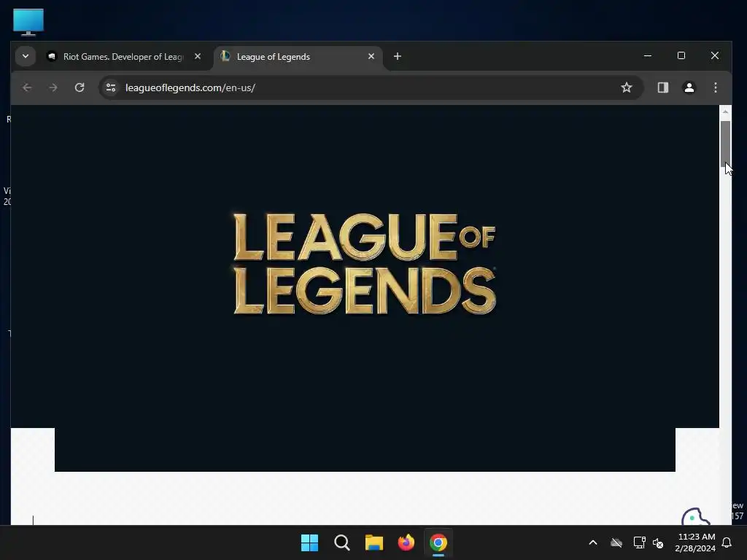Open the notifications bell icon
The image size is (747, 560).
[727, 542]
